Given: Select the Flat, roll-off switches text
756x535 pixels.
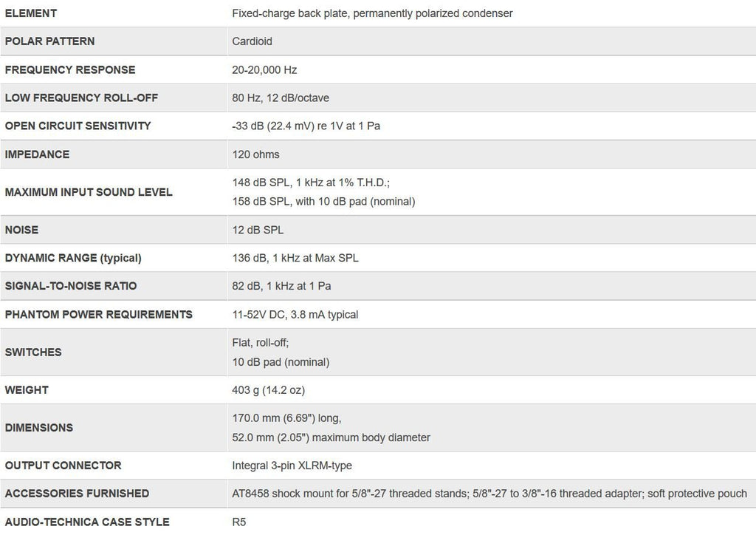Looking at the screenshot, I should click(x=261, y=343).
